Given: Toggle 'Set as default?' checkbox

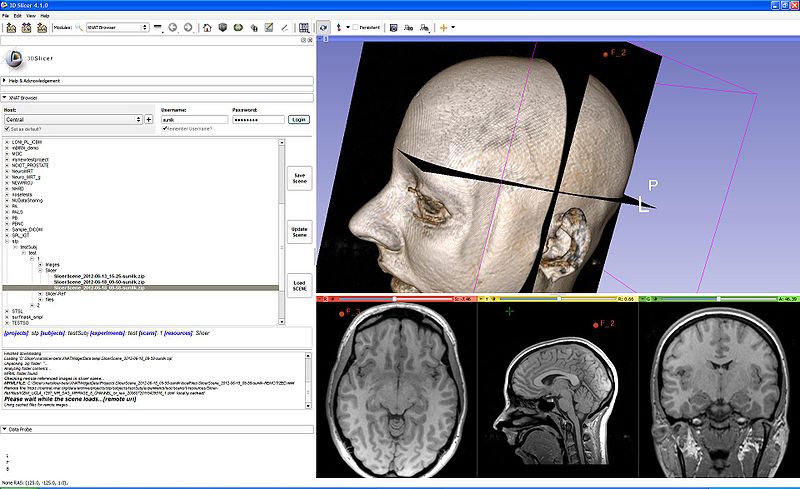Looking at the screenshot, I should coord(8,129).
